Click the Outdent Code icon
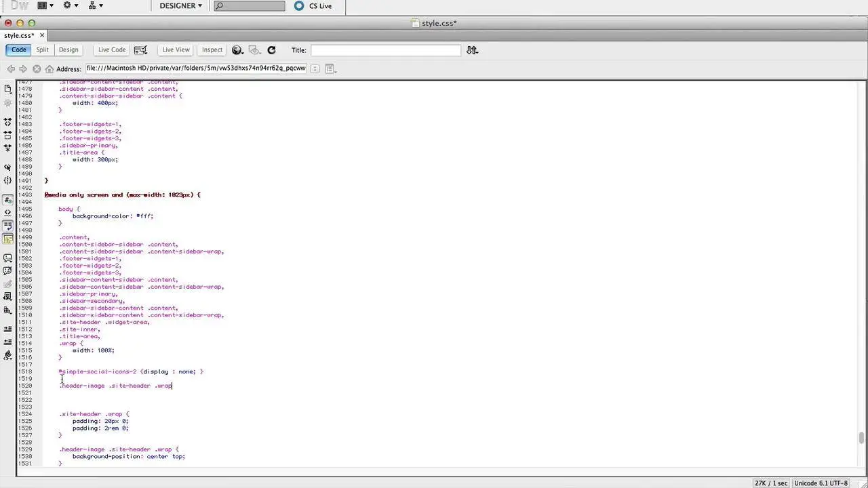 8,342
